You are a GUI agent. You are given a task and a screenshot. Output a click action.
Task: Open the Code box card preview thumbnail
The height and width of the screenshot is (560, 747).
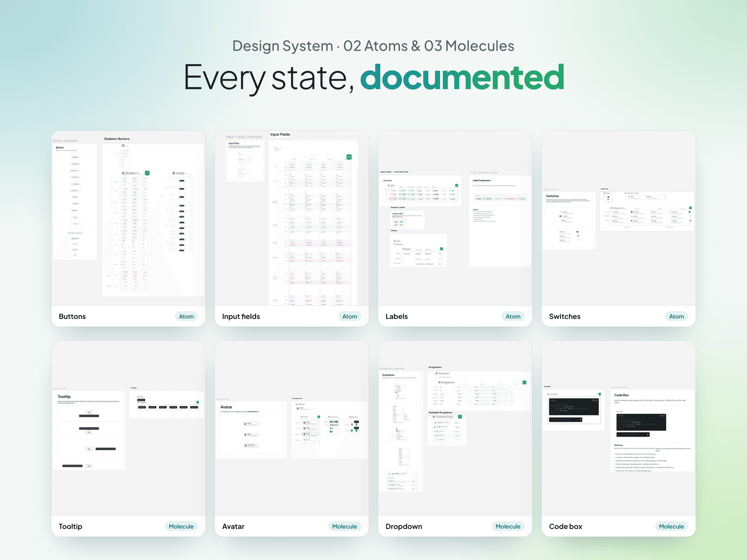pyautogui.click(x=619, y=428)
